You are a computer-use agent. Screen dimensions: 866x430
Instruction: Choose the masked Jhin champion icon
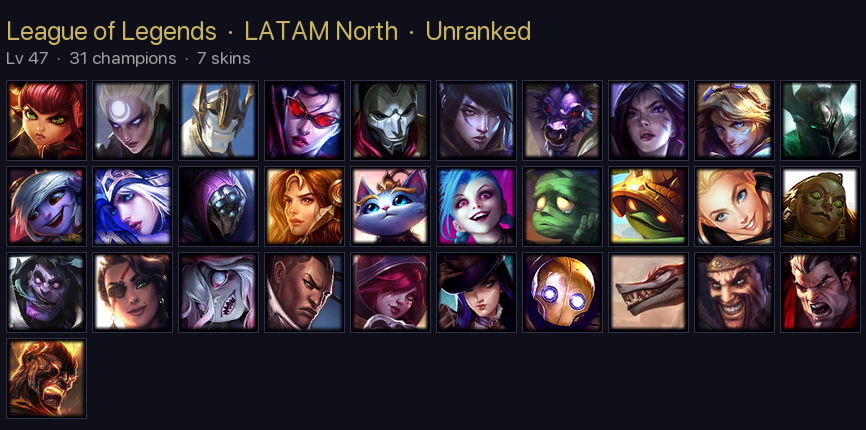390,120
